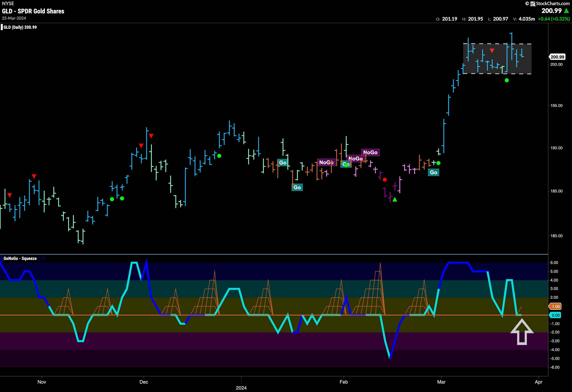Image resolution: width=572 pixels, height=392 pixels.
Task: Click the GLD - SPDR Gold Shares title
Action: [x=33, y=11]
